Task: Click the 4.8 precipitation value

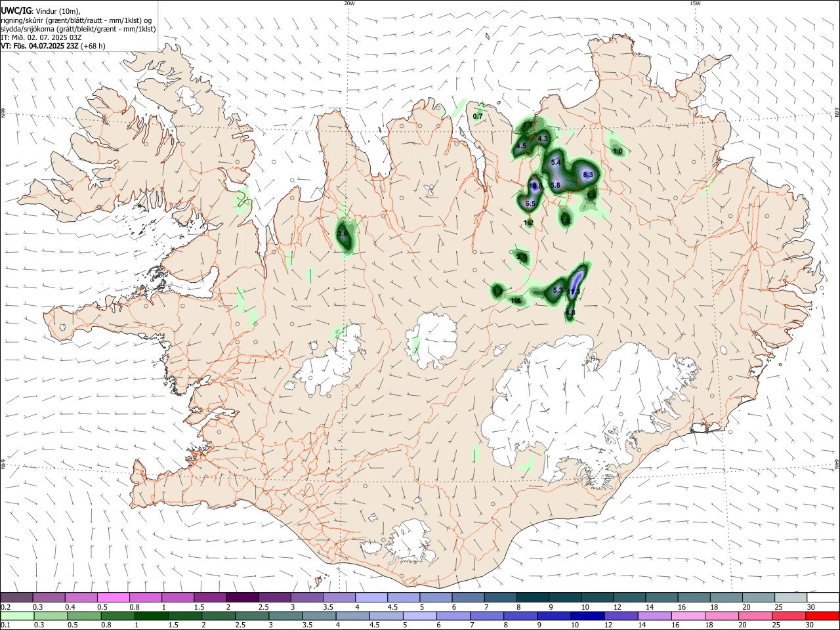Action: coord(570,313)
